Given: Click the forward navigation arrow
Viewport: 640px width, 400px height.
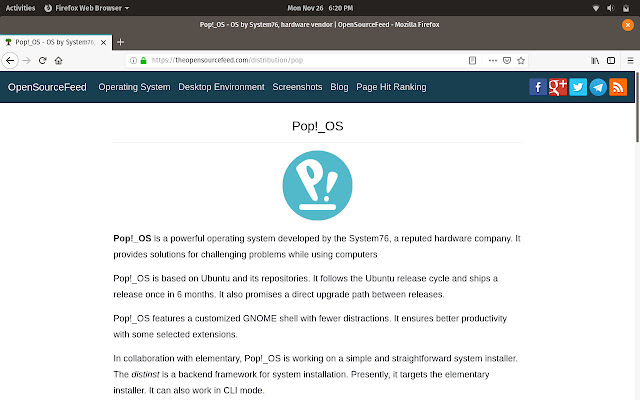Looking at the screenshot, I should 27,60.
